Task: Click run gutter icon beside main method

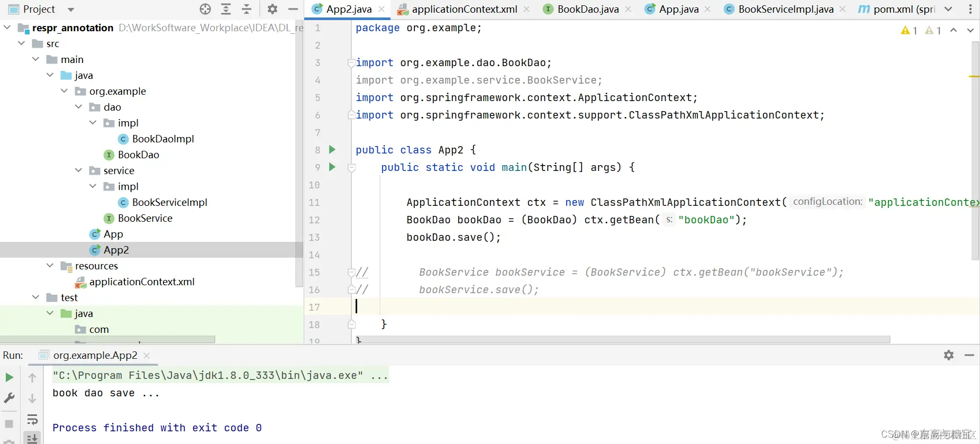Action: tap(332, 167)
